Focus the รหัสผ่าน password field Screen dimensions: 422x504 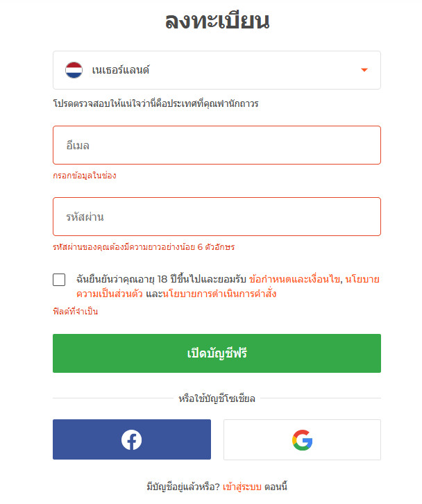(x=217, y=217)
